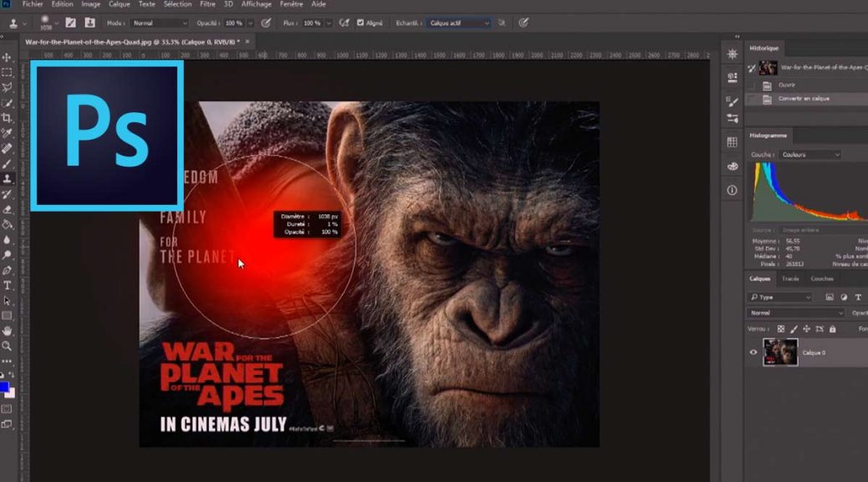Toggle lock position icon
This screenshot has height=482, width=868.
tap(807, 329)
